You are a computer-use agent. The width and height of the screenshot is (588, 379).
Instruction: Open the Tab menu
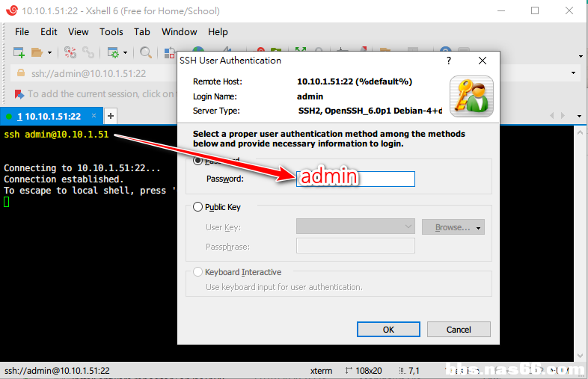pyautogui.click(x=141, y=32)
